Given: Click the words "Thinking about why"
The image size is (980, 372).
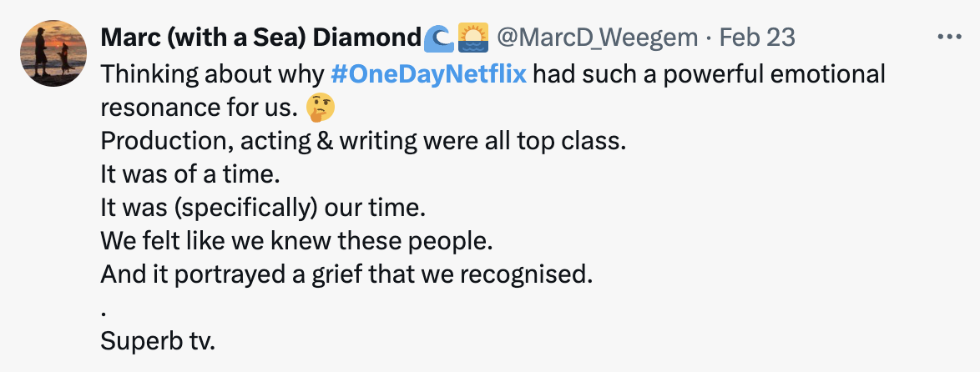Looking at the screenshot, I should [x=214, y=73].
